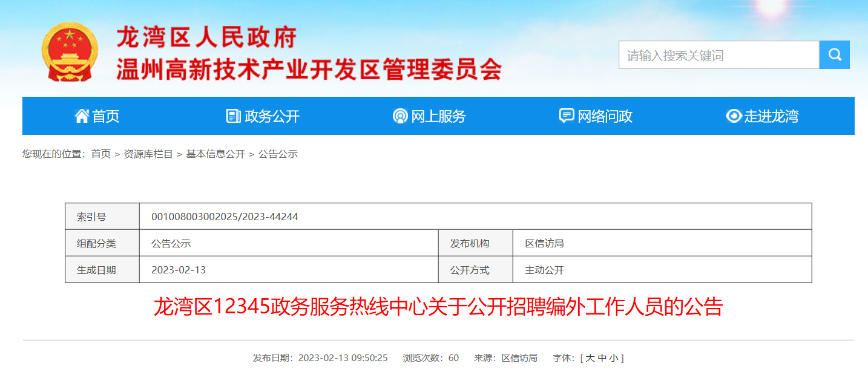Go to 首页 in the breadcrumb
The width and height of the screenshot is (868, 375).
tap(101, 154)
